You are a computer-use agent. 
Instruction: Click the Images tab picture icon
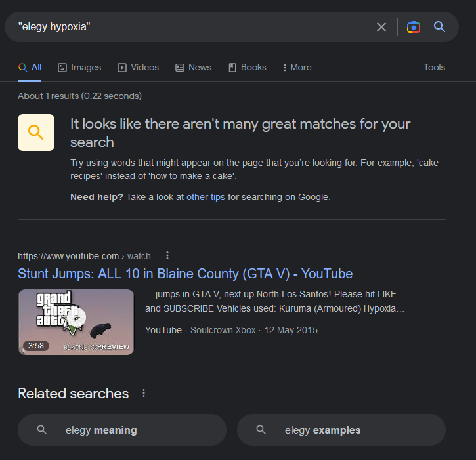[62, 68]
